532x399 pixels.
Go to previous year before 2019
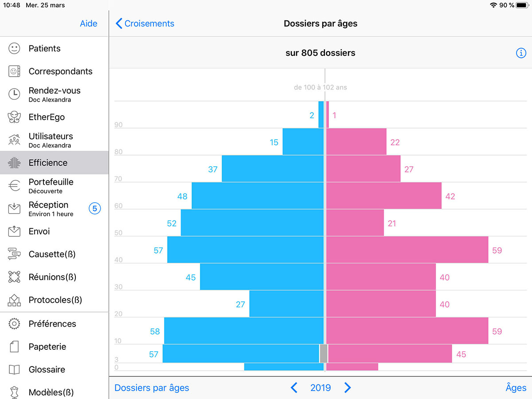point(294,388)
